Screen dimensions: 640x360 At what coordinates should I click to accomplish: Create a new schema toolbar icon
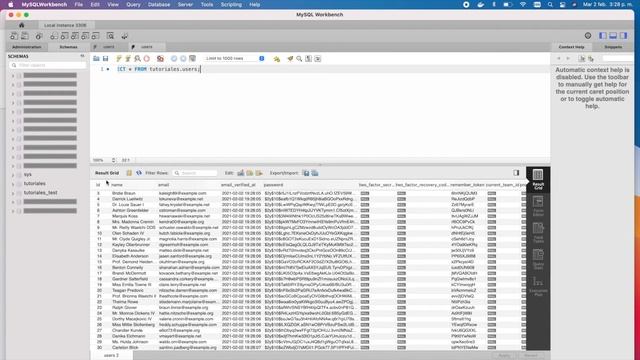click(54, 36)
